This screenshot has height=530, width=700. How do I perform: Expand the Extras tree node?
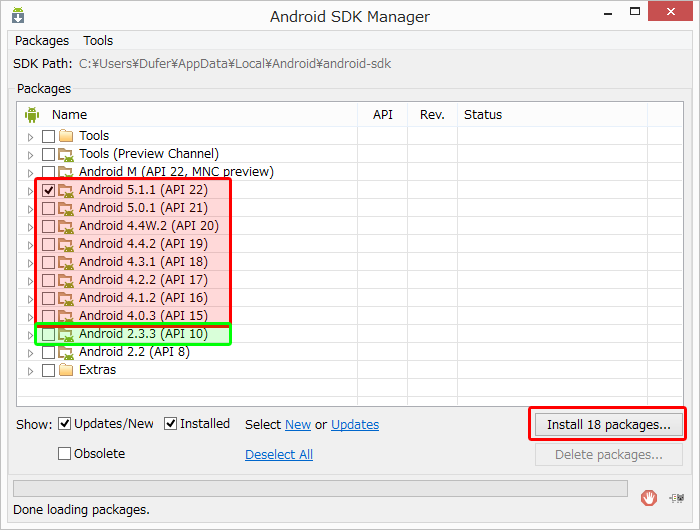30,371
